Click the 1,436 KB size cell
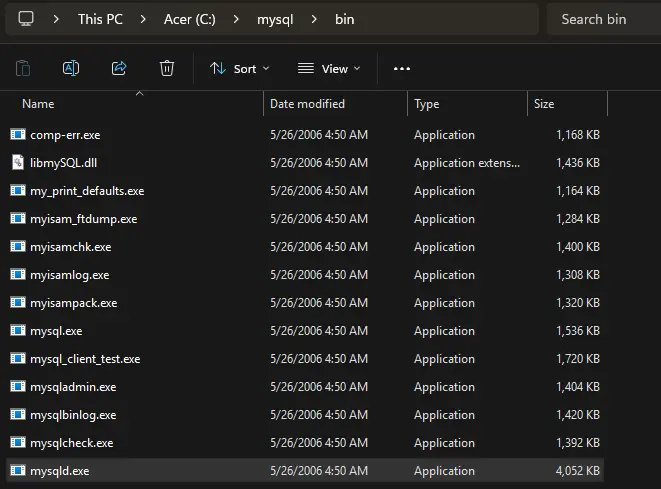The image size is (661, 489). tap(578, 163)
